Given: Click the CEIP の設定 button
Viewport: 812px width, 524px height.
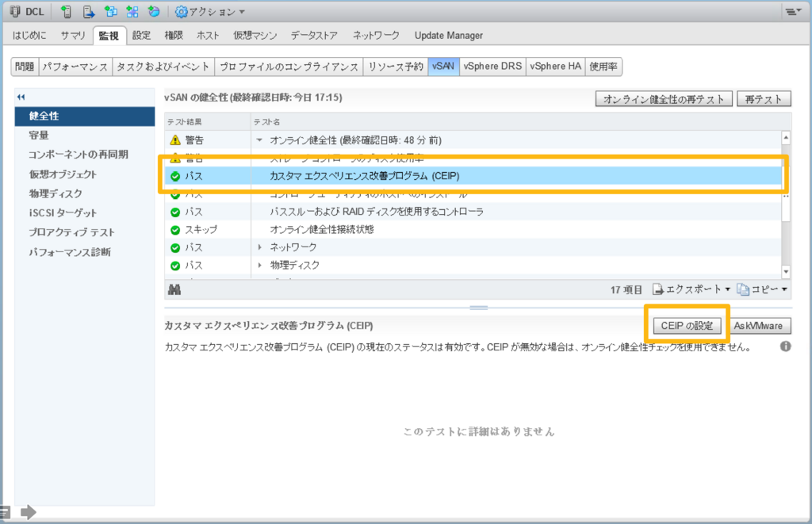Looking at the screenshot, I should click(x=687, y=326).
